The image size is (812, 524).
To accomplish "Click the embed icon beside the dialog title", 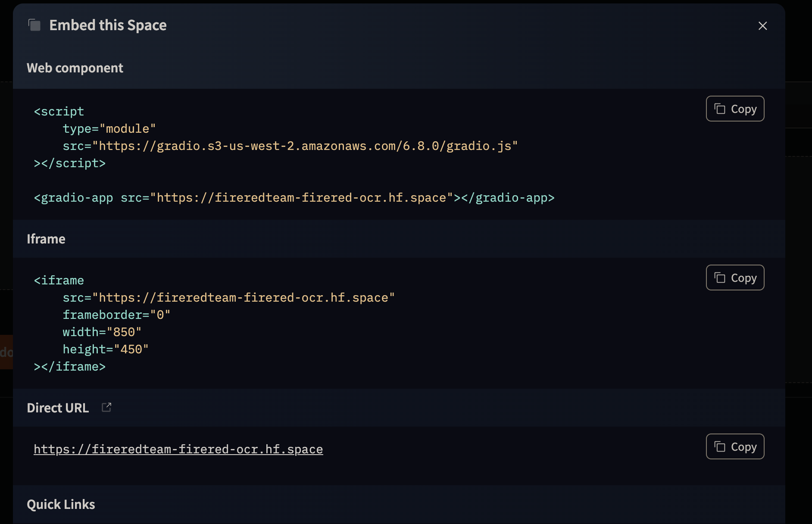I will (34, 25).
